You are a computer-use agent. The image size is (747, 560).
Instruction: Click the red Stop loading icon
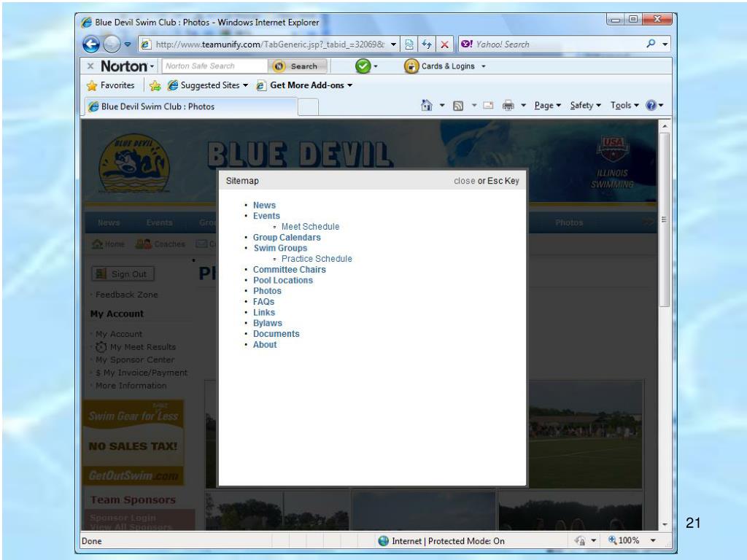pyautogui.click(x=444, y=44)
